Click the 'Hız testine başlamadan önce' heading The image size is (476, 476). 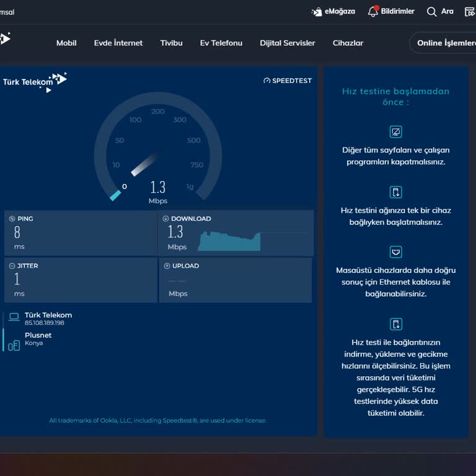tap(395, 97)
